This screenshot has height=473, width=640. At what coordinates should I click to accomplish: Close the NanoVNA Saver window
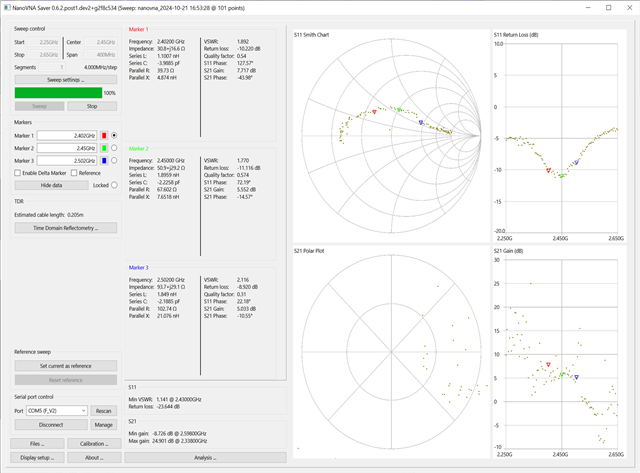pyautogui.click(x=629, y=8)
